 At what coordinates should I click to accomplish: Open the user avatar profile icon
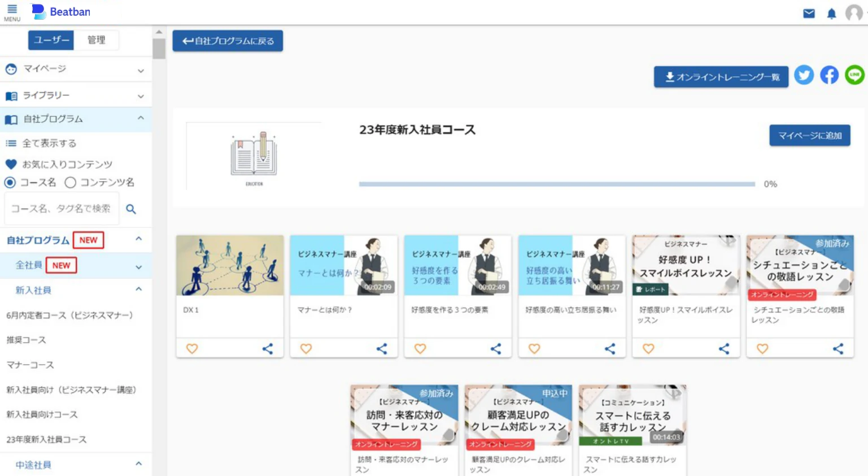[854, 13]
